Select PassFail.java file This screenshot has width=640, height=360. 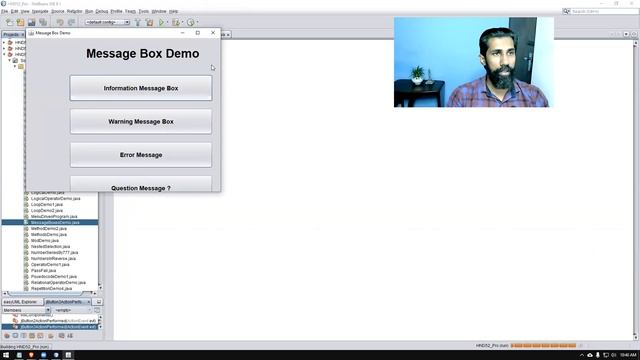pyautogui.click(x=43, y=271)
